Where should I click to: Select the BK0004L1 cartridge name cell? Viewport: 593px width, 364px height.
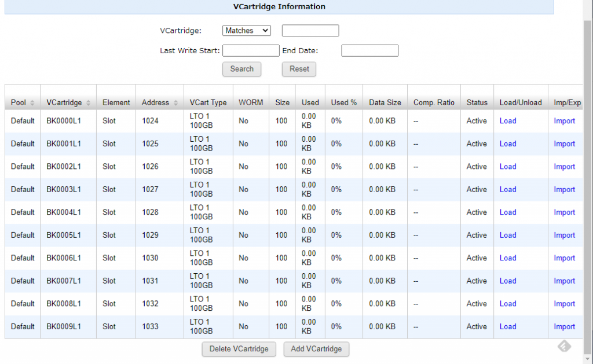coord(64,212)
